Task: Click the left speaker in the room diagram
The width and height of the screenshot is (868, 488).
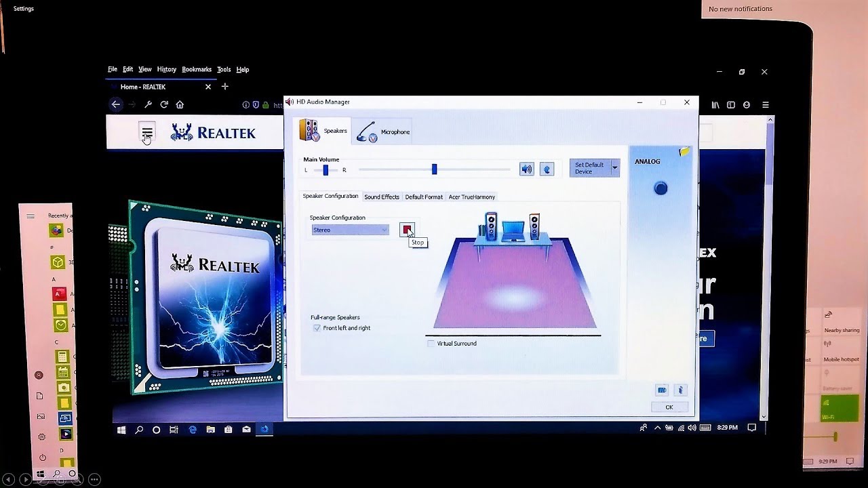Action: [491, 226]
